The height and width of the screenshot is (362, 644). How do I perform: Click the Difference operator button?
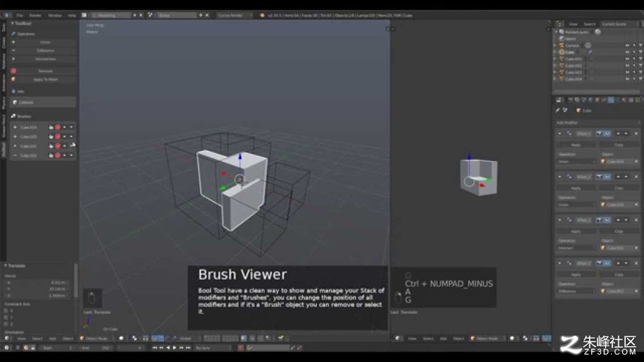(45, 50)
